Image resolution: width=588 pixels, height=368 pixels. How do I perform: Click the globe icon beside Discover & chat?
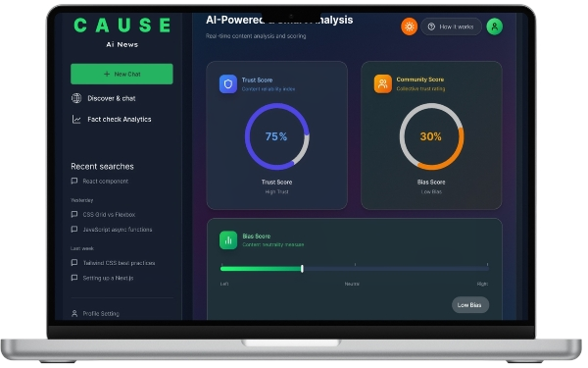76,98
